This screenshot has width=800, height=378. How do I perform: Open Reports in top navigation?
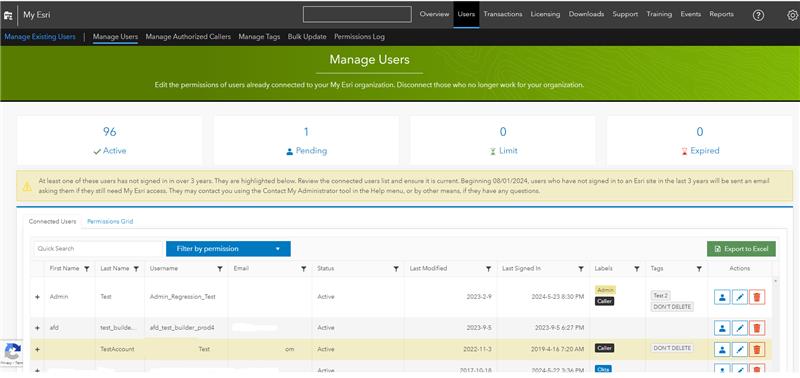pos(721,14)
